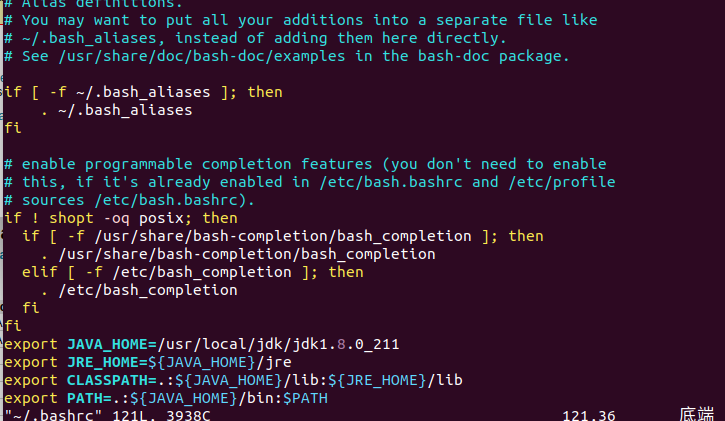Place cursor on the PATH export variable
This screenshot has height=421, width=725.
(85, 398)
